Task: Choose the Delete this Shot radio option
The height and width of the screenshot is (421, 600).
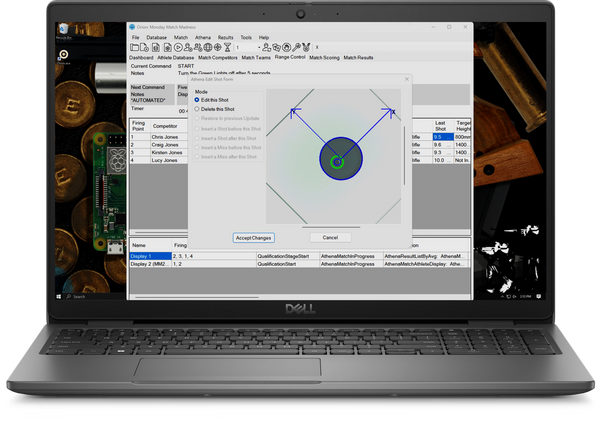Action: point(197,109)
